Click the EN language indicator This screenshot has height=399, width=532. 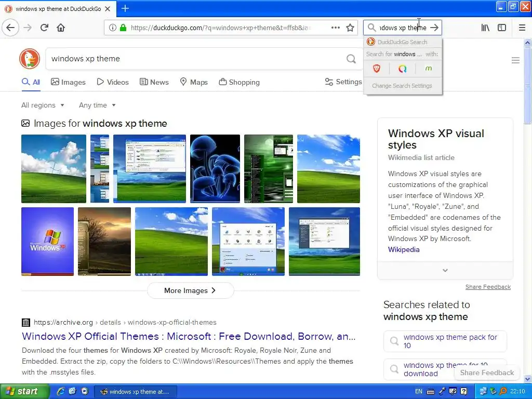419,391
